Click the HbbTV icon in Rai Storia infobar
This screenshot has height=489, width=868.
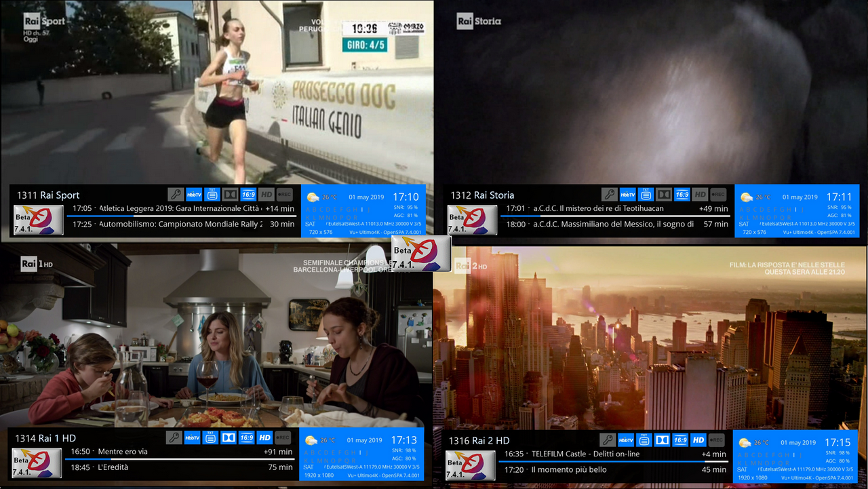(x=628, y=195)
